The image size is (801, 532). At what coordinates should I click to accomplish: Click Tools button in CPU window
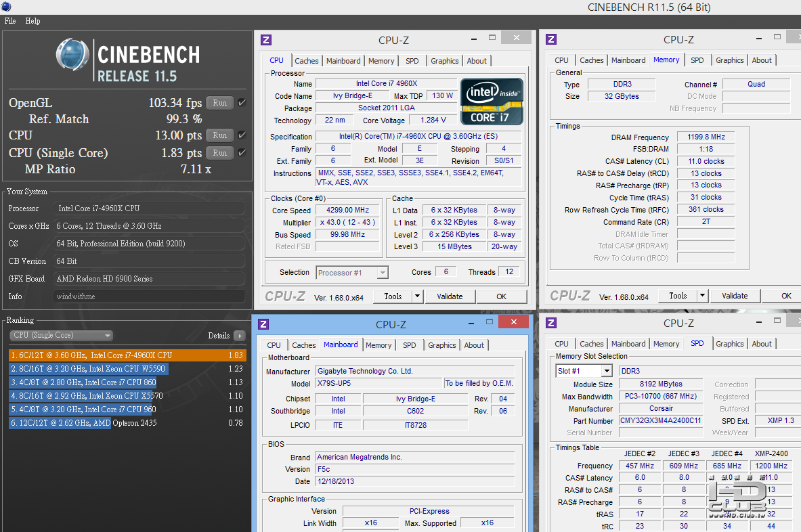tap(393, 296)
